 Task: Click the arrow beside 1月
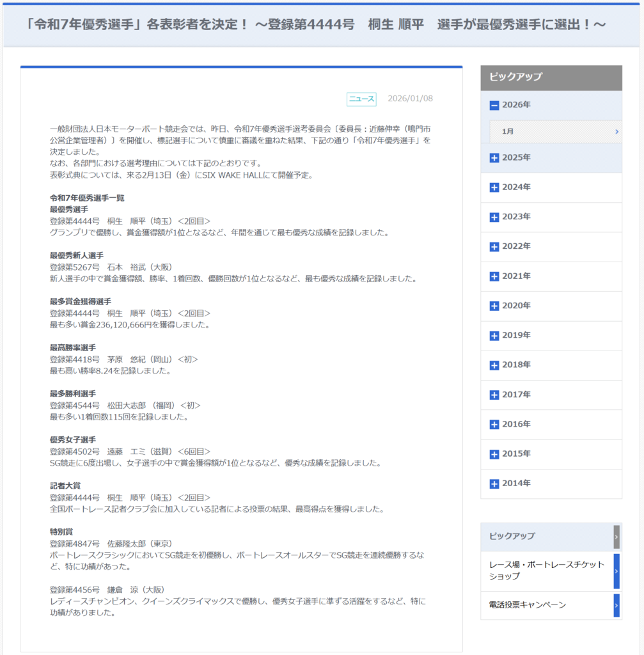pos(616,131)
